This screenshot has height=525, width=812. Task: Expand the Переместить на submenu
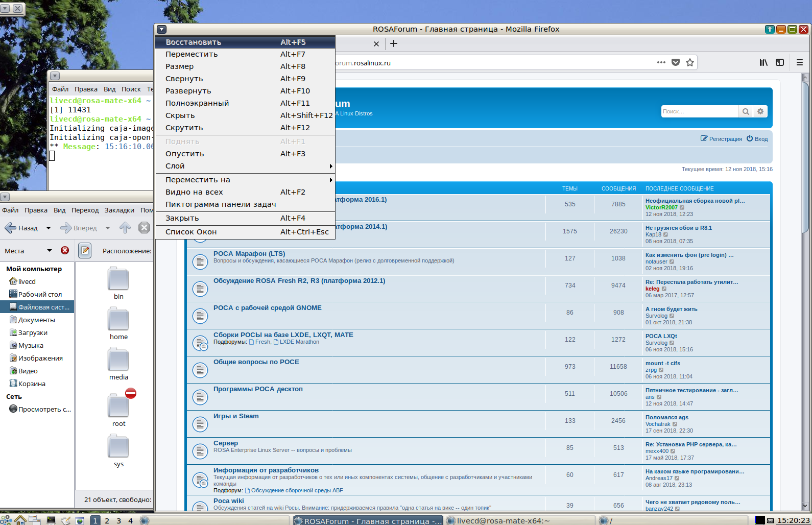(245, 180)
